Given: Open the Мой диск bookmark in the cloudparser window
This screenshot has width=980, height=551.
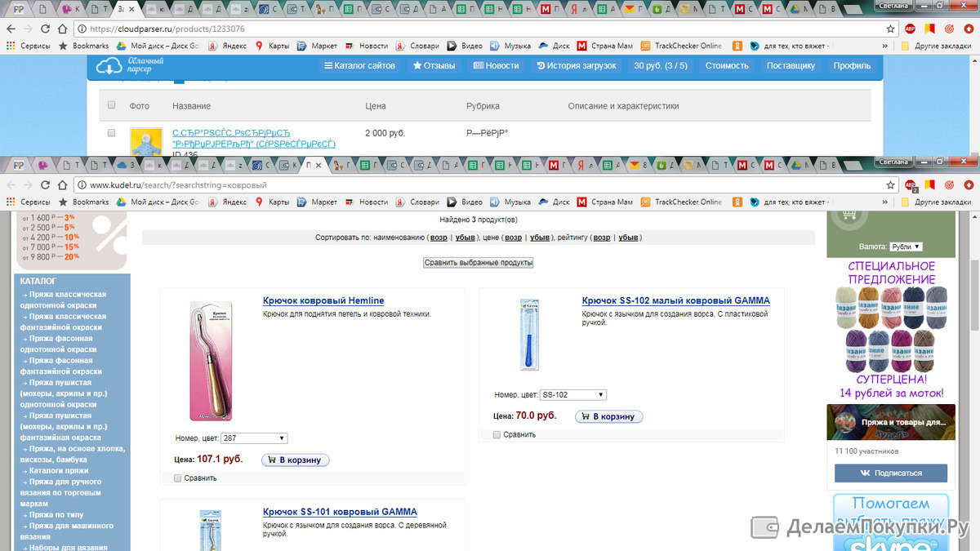Looking at the screenshot, I should (158, 46).
